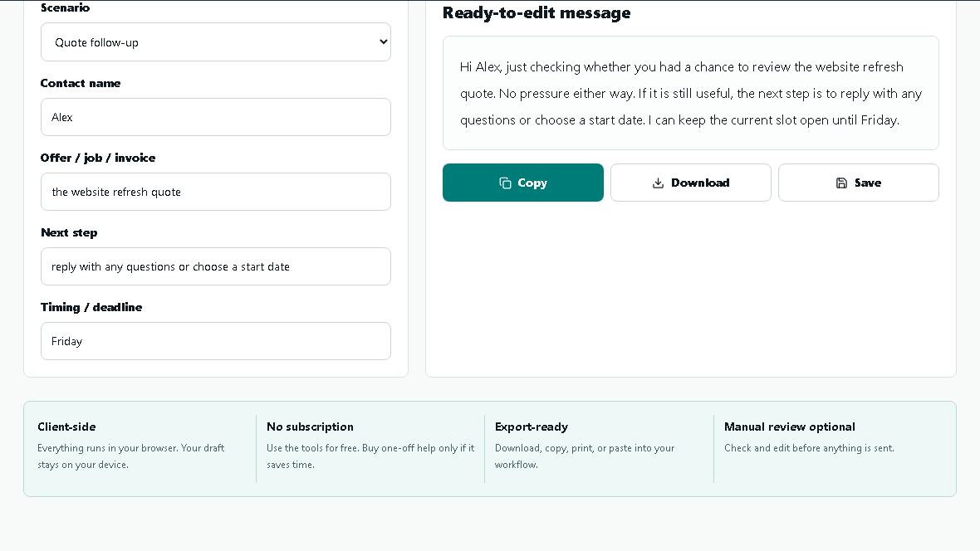Click 'Check and edit before anything is sent' text
This screenshot has height=551, width=980.
(x=810, y=448)
